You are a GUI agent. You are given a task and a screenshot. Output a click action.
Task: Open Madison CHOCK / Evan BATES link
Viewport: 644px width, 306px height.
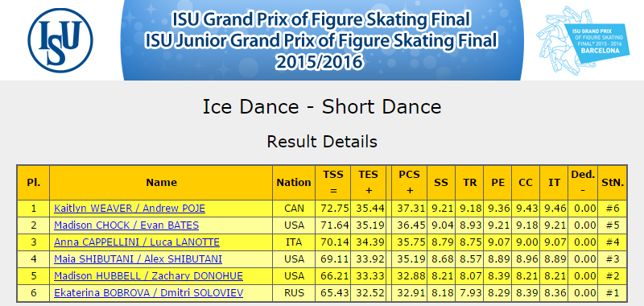126,225
